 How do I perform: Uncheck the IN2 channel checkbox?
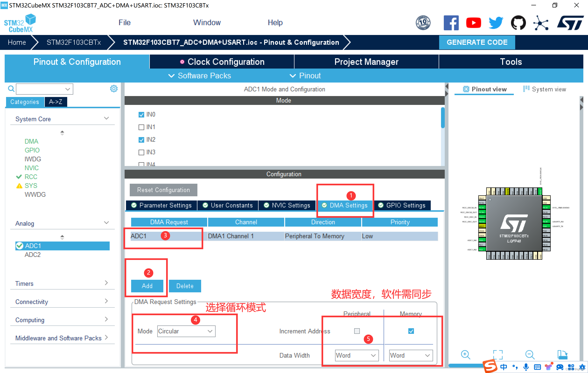[141, 140]
